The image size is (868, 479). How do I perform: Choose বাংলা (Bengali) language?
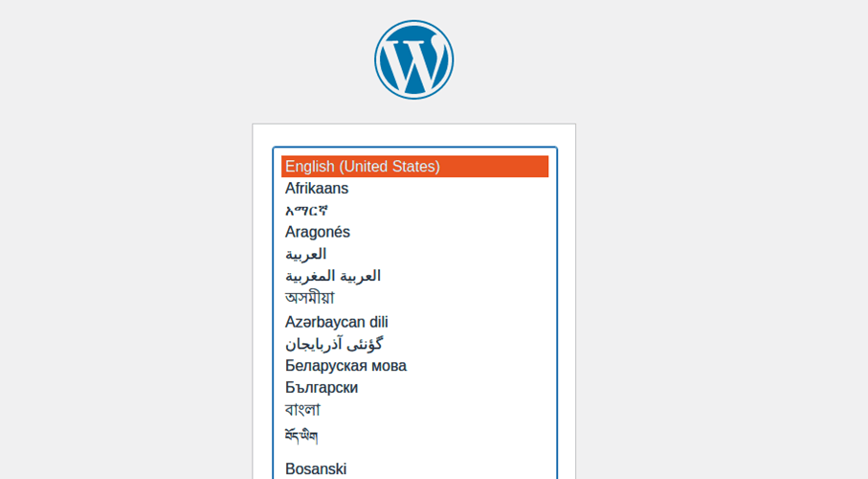[414, 410]
